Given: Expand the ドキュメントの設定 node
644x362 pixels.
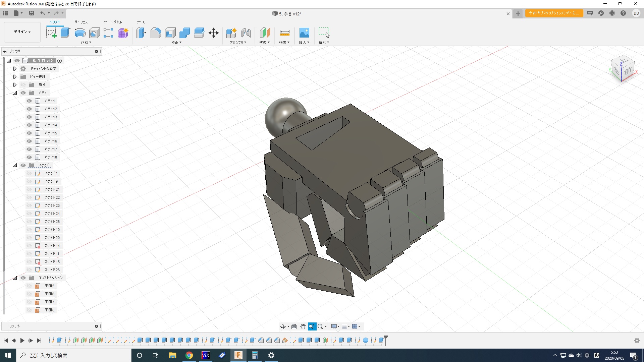Looking at the screenshot, I should [x=15, y=69].
